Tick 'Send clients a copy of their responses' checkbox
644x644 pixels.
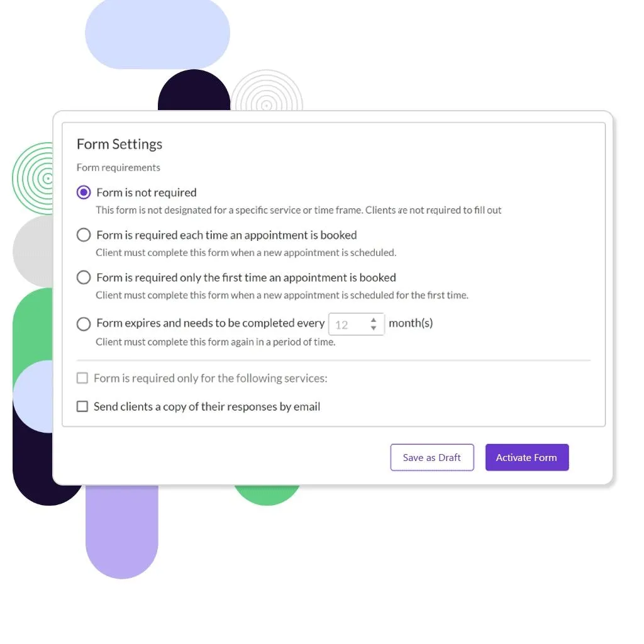tap(82, 407)
